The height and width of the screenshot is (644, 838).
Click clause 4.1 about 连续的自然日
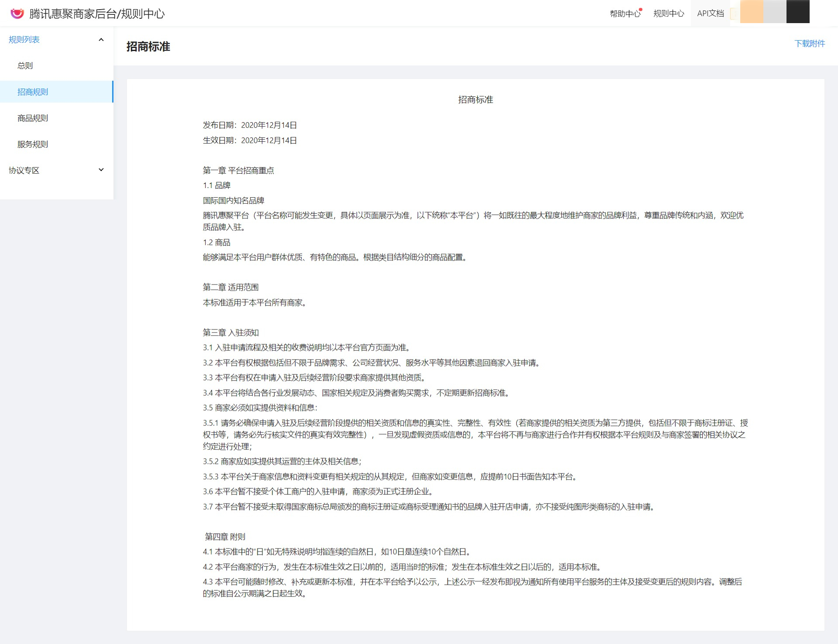[338, 552]
